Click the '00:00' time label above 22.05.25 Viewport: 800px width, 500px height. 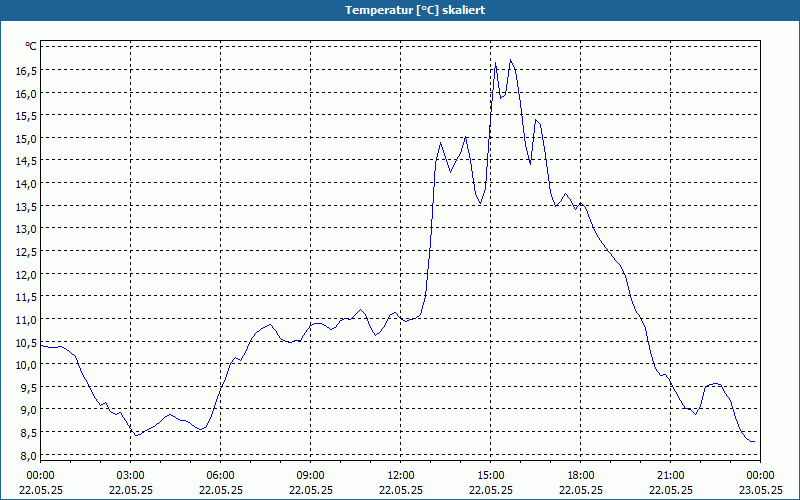point(40,476)
